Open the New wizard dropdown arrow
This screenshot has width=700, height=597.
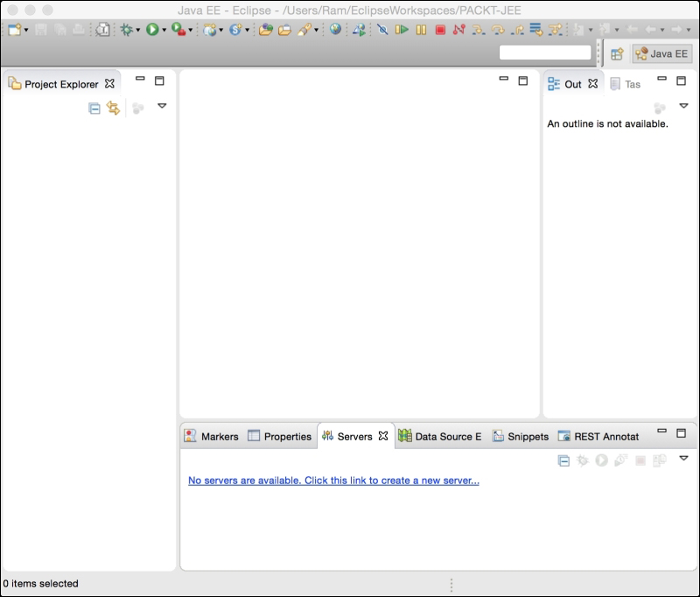[26, 30]
